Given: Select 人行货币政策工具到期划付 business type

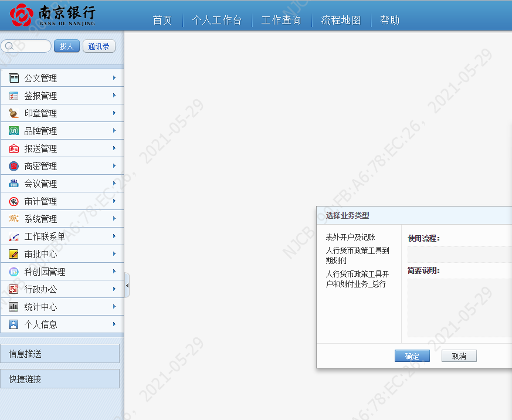Looking at the screenshot, I should 358,255.
